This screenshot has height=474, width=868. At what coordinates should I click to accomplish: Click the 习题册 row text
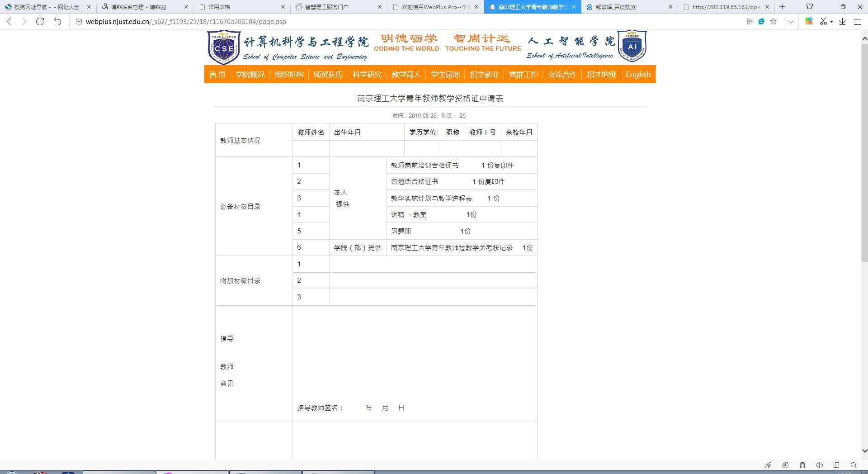pos(401,231)
